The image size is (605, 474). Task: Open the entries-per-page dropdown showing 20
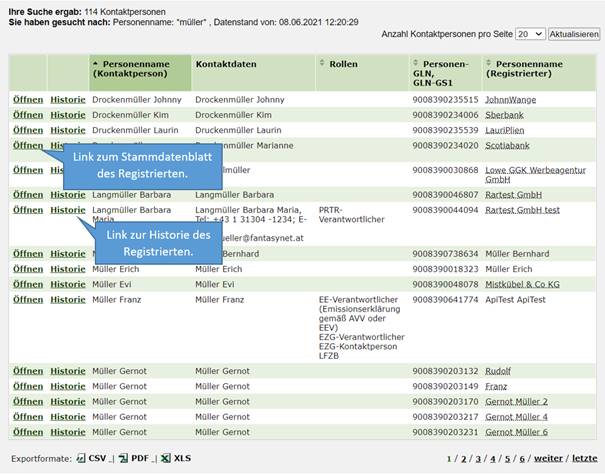click(534, 34)
